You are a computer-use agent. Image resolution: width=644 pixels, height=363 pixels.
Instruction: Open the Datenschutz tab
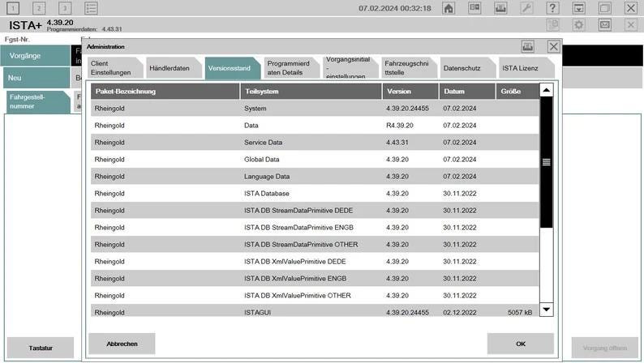point(467,68)
